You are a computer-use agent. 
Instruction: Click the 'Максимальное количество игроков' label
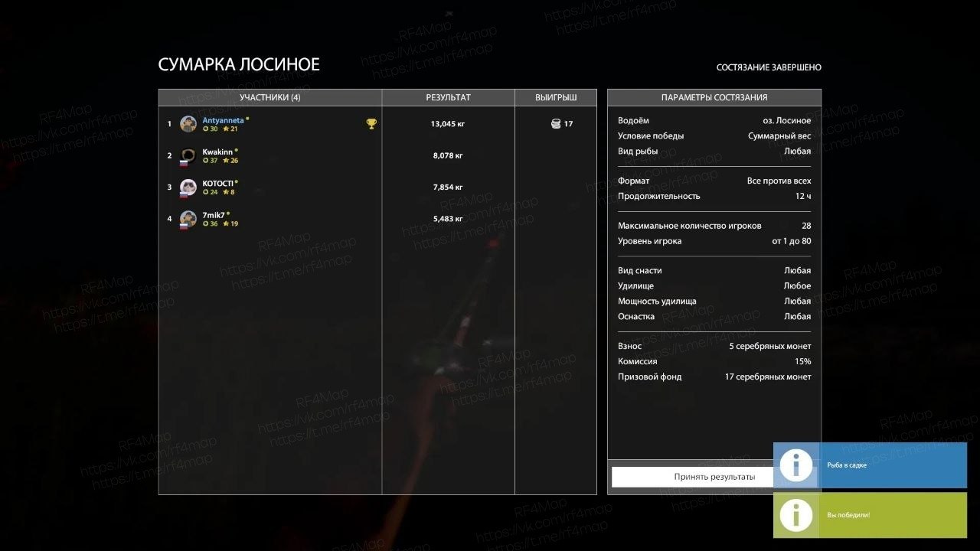coord(690,227)
